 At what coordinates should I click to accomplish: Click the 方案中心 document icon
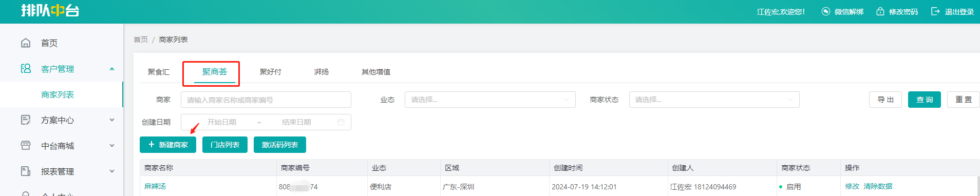[x=26, y=120]
